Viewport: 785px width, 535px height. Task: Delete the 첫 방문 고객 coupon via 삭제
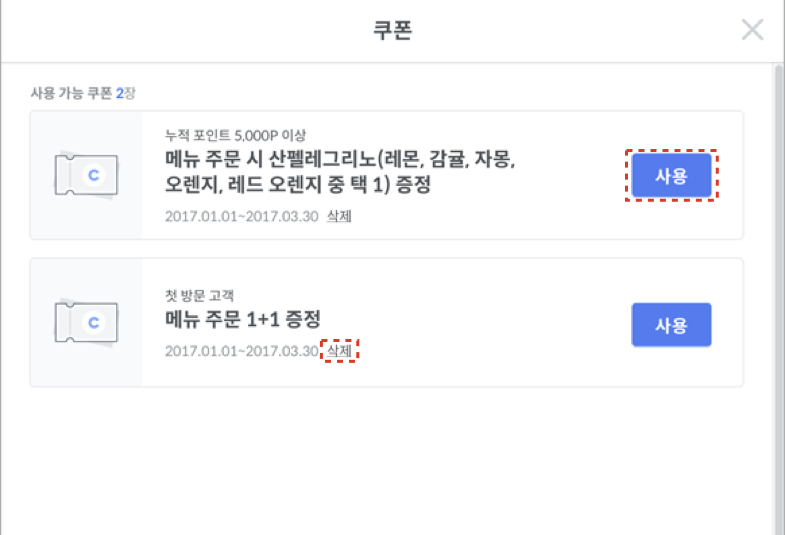339,351
